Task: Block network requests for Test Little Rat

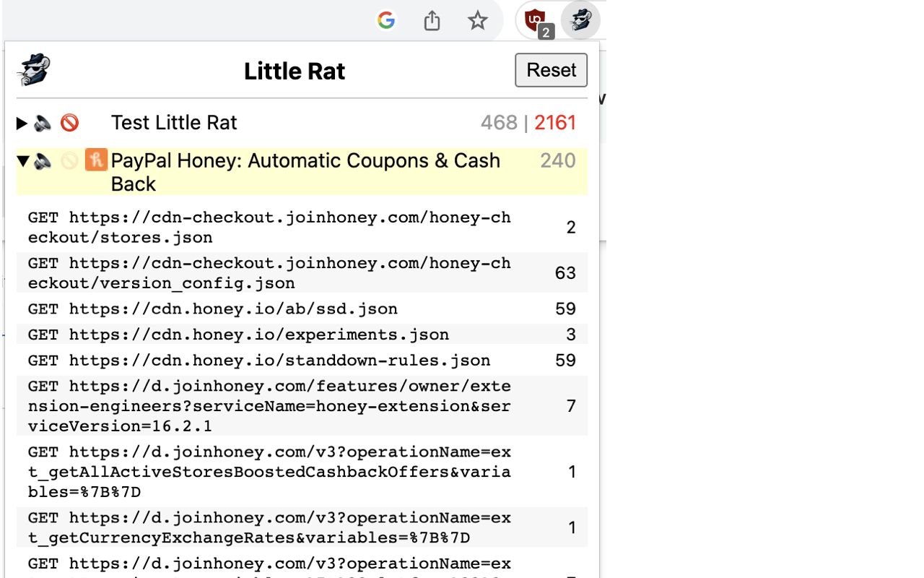Action: point(70,123)
